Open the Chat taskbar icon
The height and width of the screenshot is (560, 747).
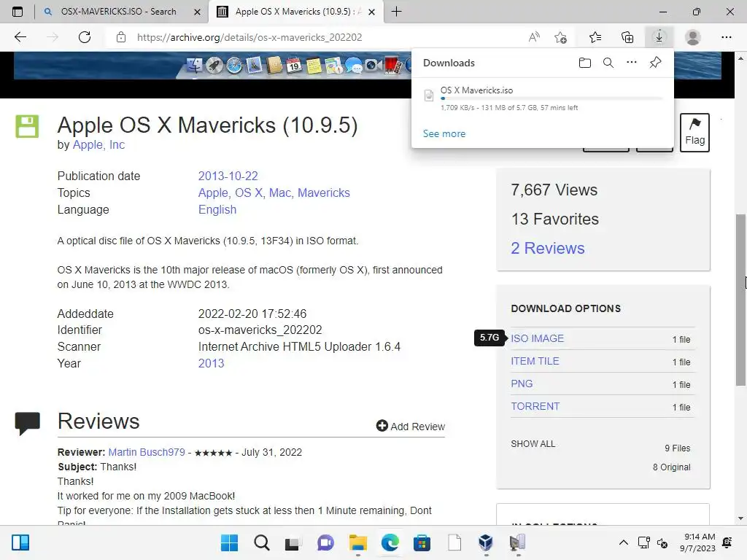coord(325,542)
